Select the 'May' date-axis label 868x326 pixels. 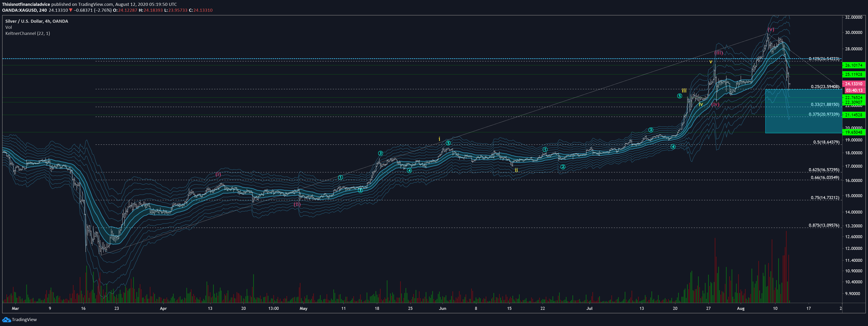(x=304, y=308)
